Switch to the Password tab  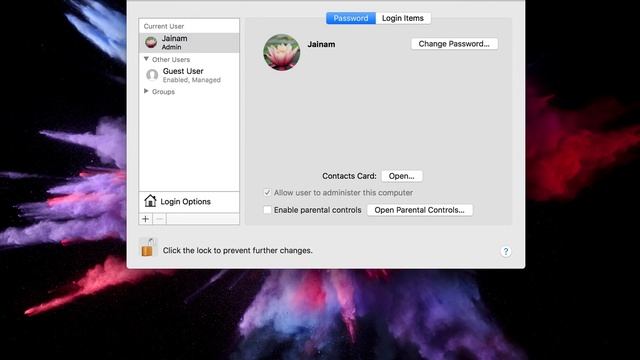pyautogui.click(x=351, y=18)
